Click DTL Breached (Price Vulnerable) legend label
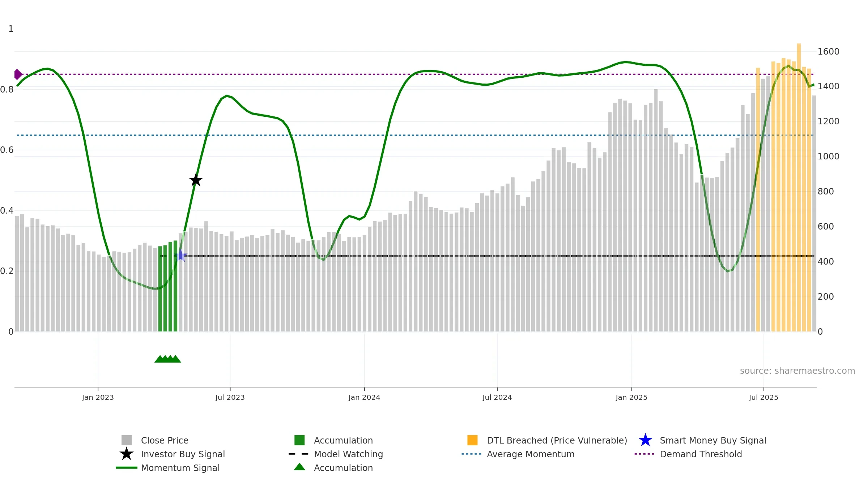The height and width of the screenshot is (488, 868). click(x=557, y=440)
